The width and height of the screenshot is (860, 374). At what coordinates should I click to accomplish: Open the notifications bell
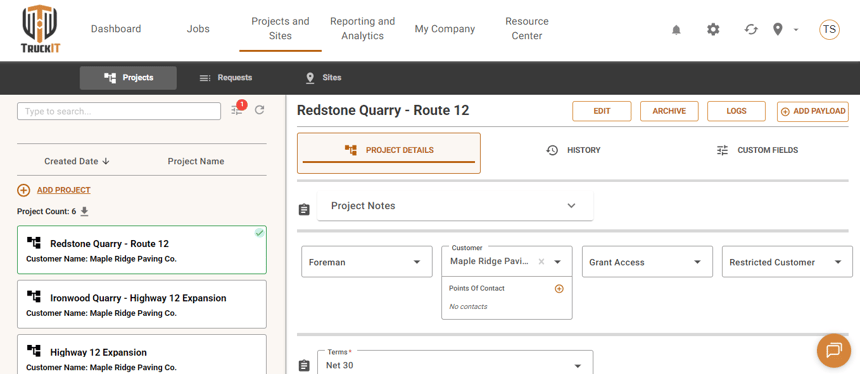click(x=676, y=30)
